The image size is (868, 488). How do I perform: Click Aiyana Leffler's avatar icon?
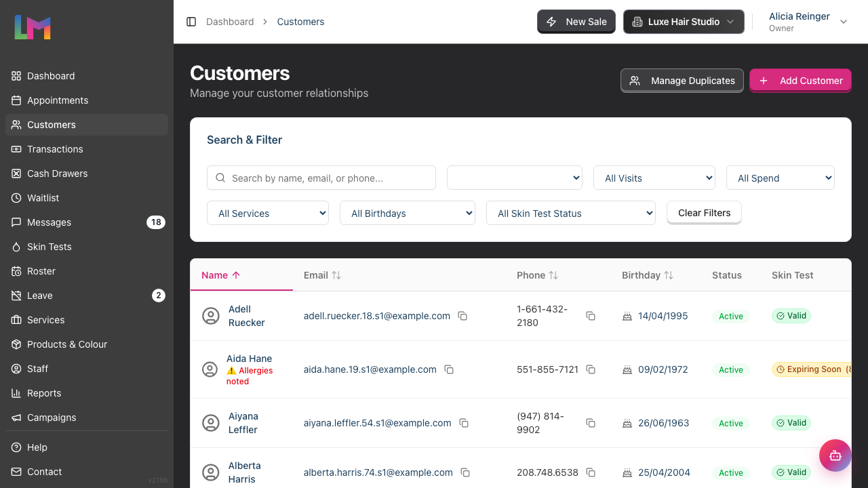[211, 423]
